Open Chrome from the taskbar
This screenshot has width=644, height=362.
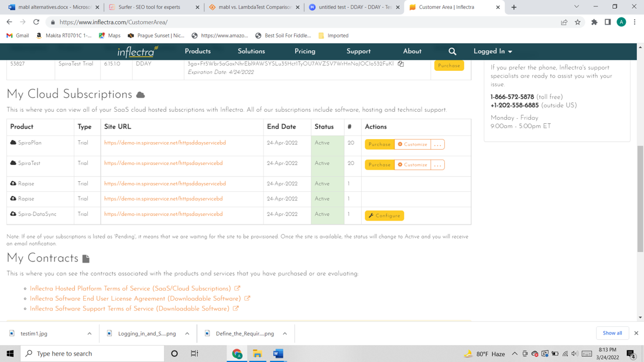coord(237,353)
